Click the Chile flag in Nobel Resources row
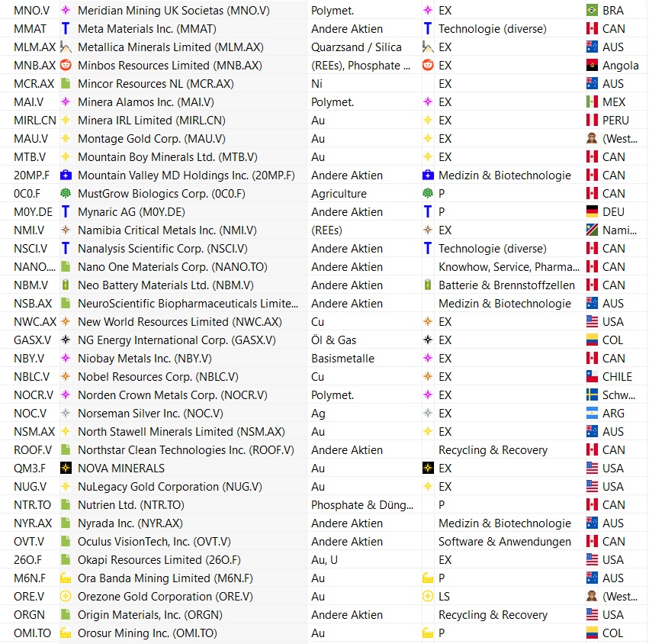This screenshot has width=649, height=644. (x=592, y=376)
